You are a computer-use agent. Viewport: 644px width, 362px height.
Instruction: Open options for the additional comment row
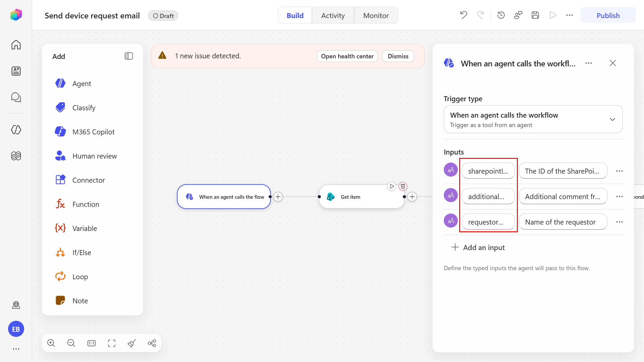coord(620,196)
